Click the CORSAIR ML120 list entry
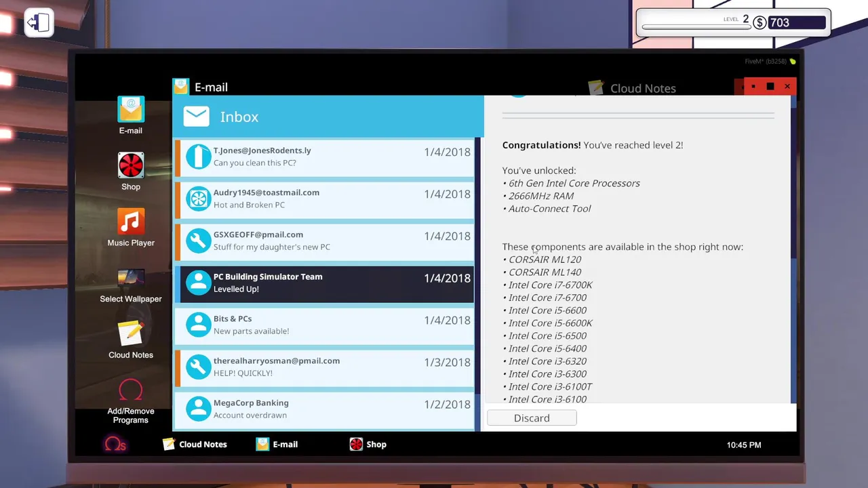Screen dimensions: 868x488 [x=545, y=260]
